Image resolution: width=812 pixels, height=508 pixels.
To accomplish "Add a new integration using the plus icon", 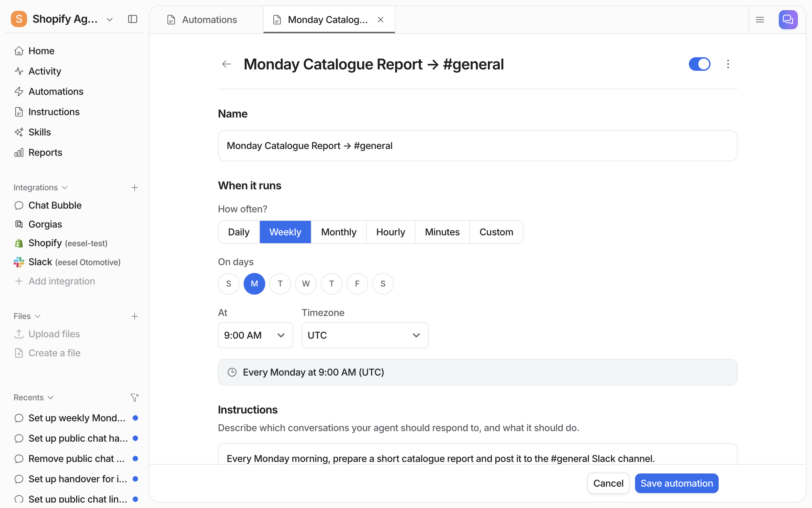I will click(135, 188).
